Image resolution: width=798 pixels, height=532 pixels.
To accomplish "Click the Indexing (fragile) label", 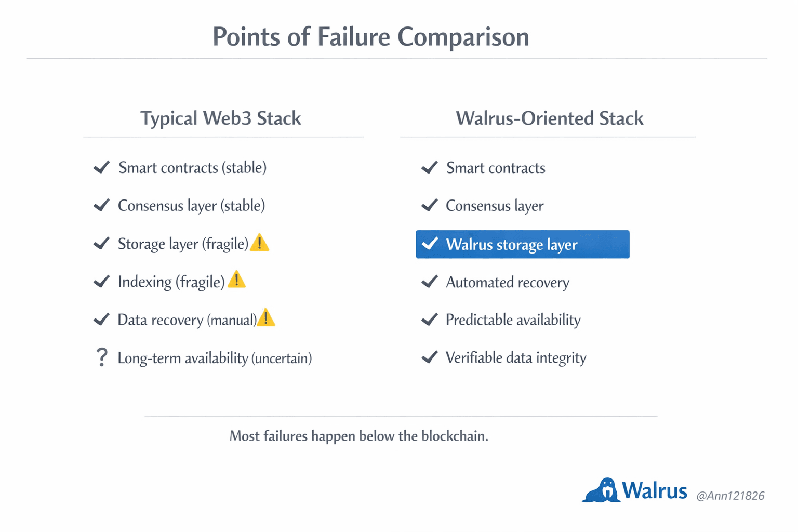I will pos(171,282).
